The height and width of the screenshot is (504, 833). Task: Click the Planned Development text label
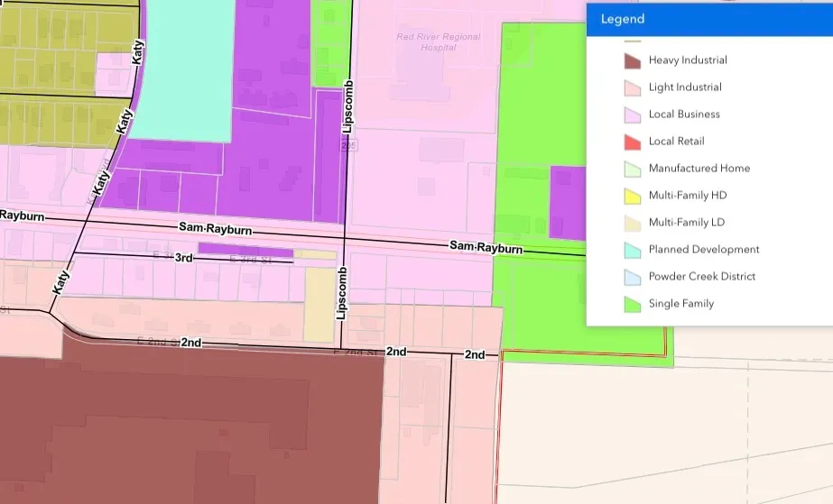(703, 250)
